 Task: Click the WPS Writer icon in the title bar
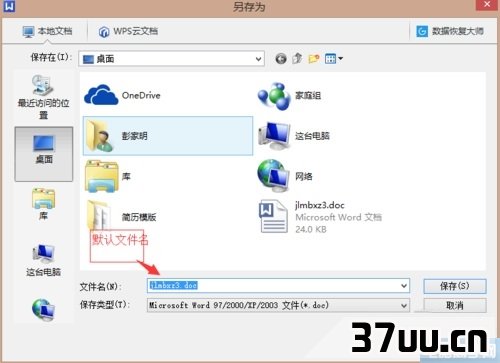(x=9, y=6)
